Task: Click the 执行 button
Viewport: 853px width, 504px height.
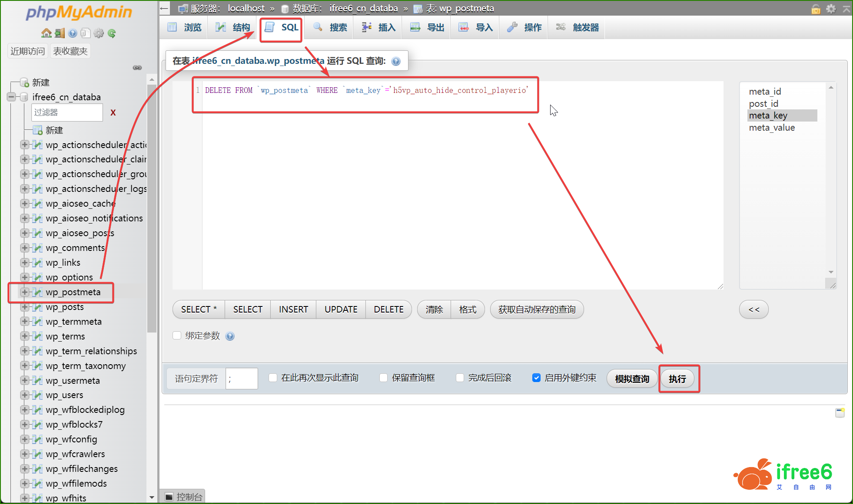Action: tap(677, 379)
